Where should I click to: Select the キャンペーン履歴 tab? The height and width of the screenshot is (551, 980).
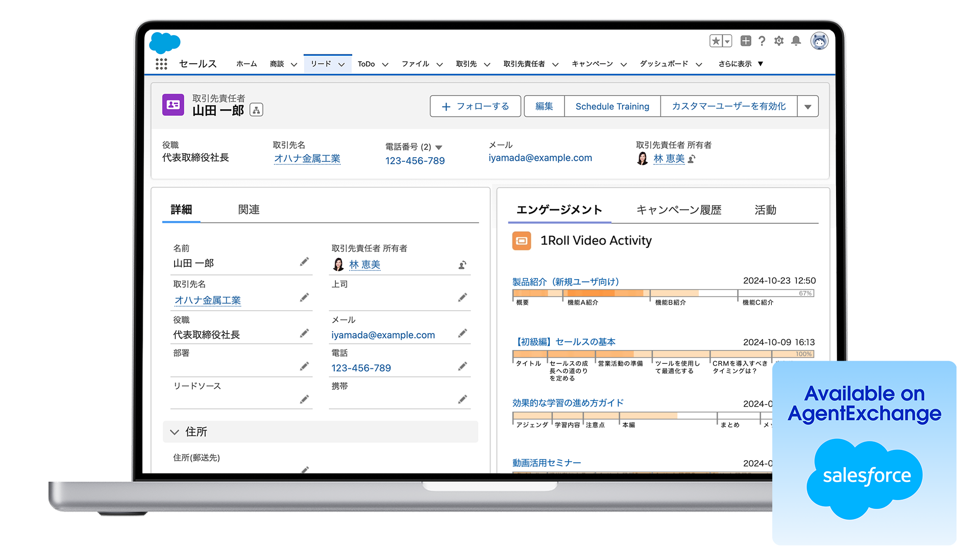pyautogui.click(x=679, y=210)
